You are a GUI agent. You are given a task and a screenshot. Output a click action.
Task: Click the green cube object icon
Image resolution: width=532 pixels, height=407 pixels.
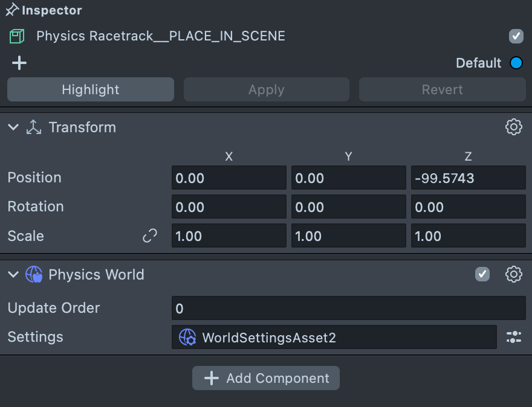17,36
